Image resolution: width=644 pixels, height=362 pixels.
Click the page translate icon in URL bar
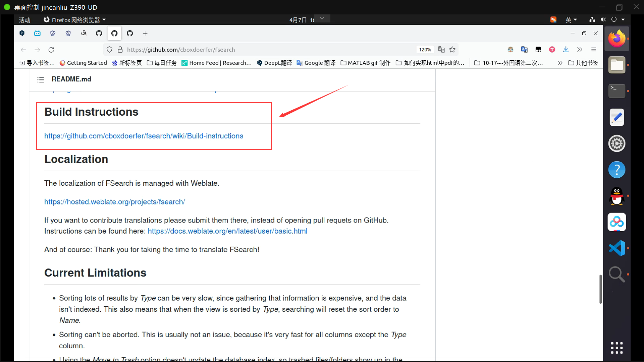click(441, 50)
